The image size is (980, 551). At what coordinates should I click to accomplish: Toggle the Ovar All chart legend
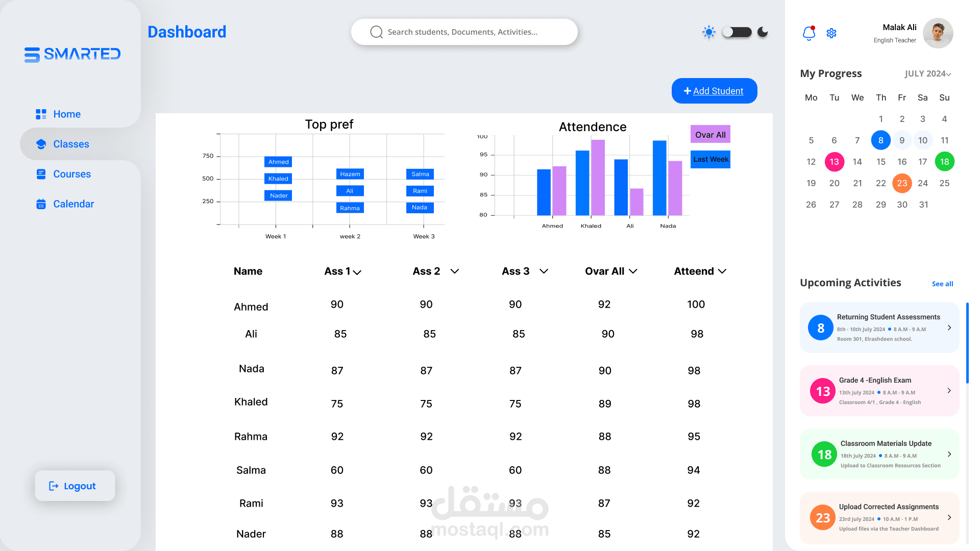[x=710, y=135]
